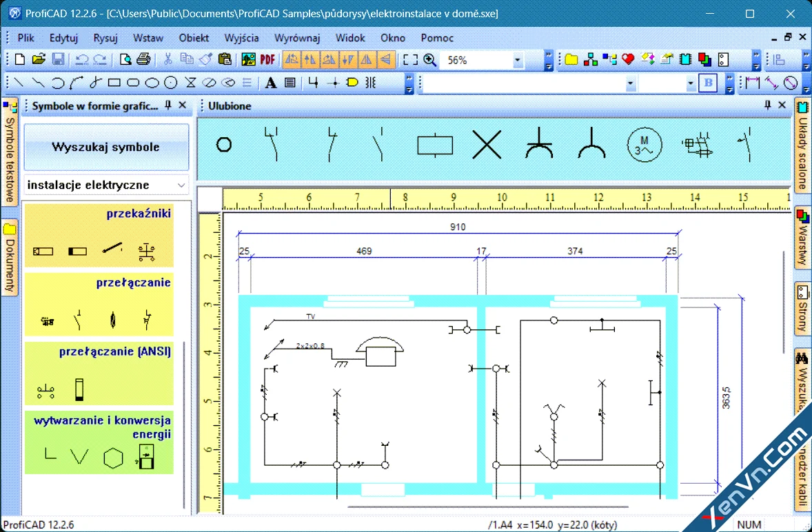Viewport: 812px width, 532px height.
Task: Create a new document with the blank page icon
Action: coord(20,59)
